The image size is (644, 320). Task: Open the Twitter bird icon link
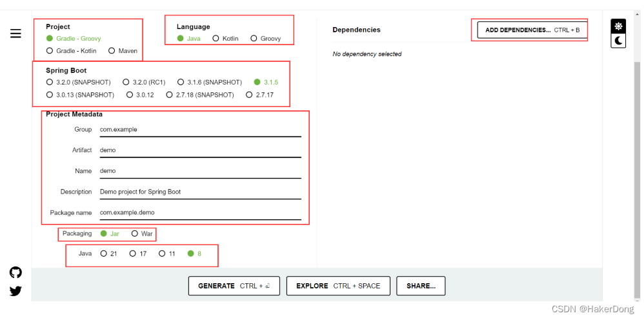click(15, 291)
